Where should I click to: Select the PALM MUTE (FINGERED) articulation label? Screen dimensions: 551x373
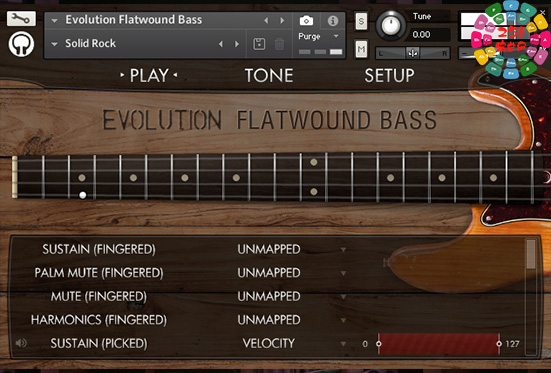click(99, 273)
